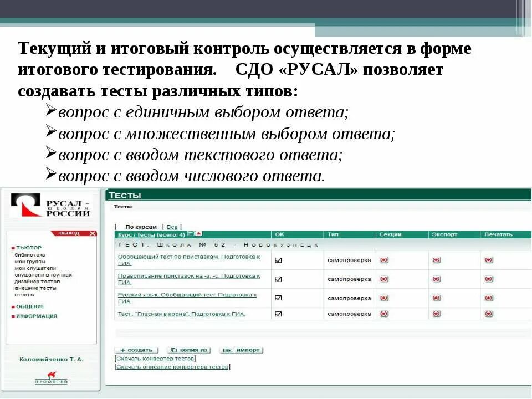Click red up-arrow sort icon in header
This screenshot has width=532, height=399.
[198, 233]
